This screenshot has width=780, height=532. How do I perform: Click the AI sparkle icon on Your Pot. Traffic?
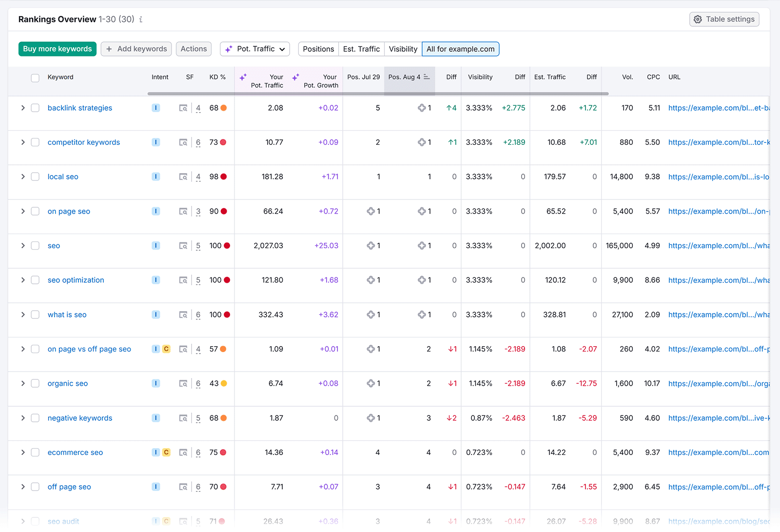243,77
